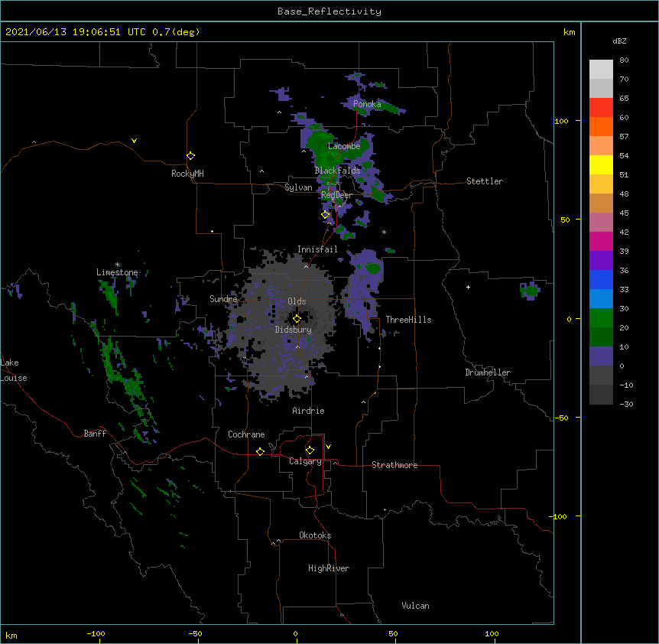Select the Didsbury label
This screenshot has height=644, width=659.
294,330
